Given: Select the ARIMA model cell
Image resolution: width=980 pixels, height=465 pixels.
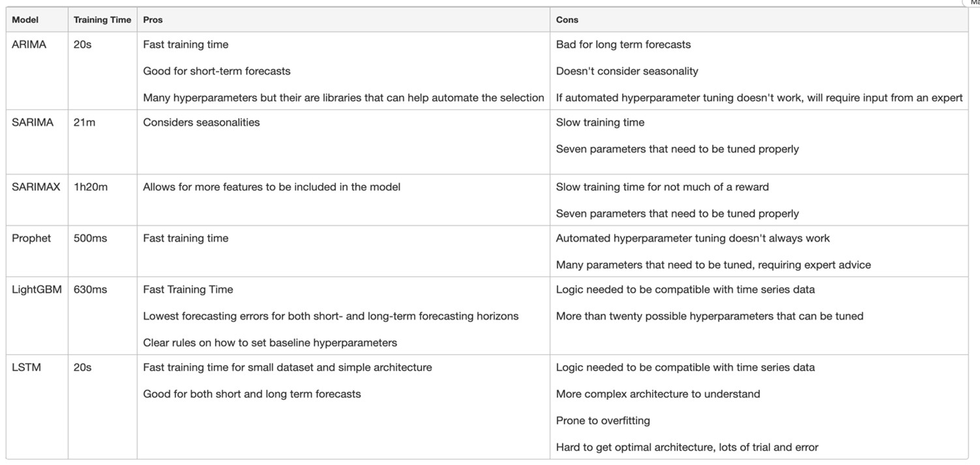Looking at the screenshot, I should coord(29,45).
